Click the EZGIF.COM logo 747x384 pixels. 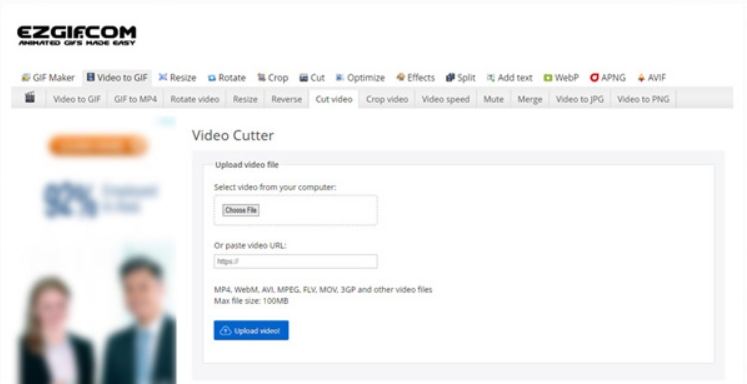click(77, 35)
